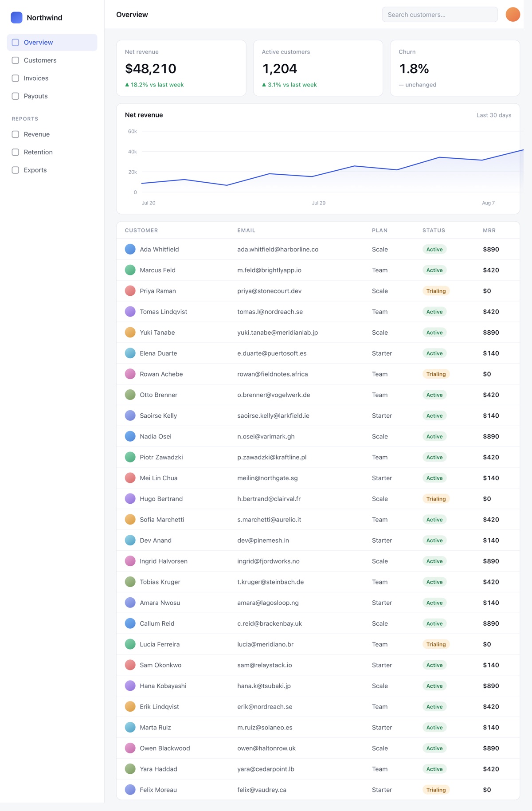Click email owen@haltonrow.uk
Image resolution: width=532 pixels, height=811 pixels.
pyautogui.click(x=266, y=748)
